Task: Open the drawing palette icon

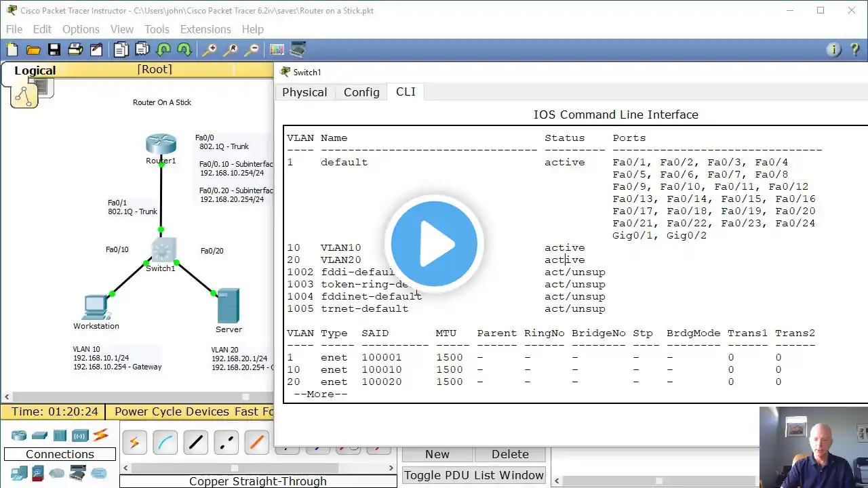Action: tap(277, 49)
